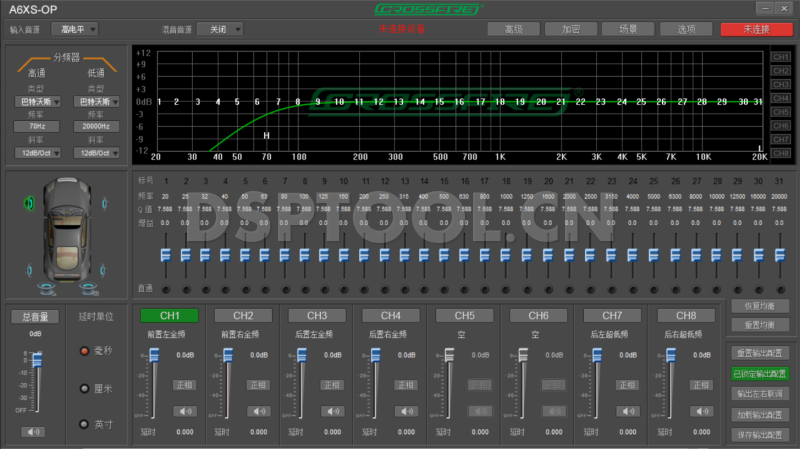
Task: Choose 厘米 as the delay unit
Action: (x=86, y=388)
